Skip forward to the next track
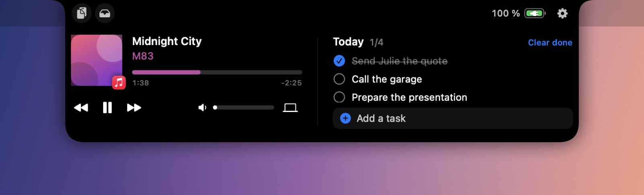This screenshot has width=644, height=195. pos(134,108)
